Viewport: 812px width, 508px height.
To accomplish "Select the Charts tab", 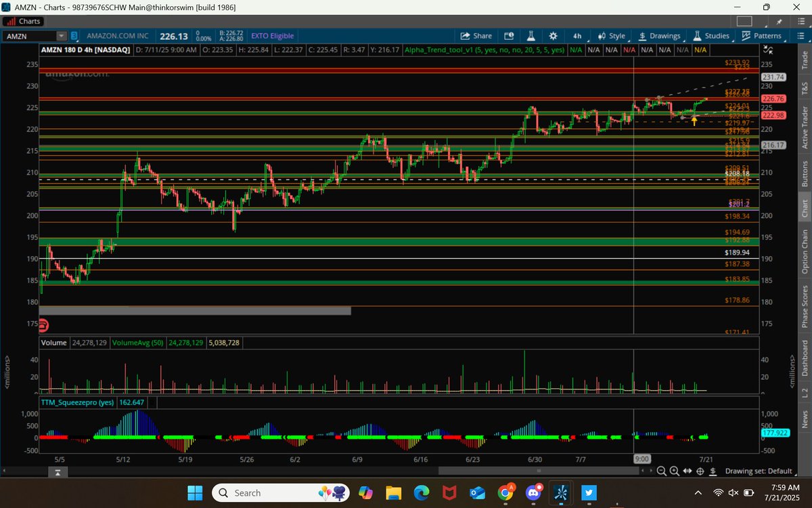I will (24, 21).
